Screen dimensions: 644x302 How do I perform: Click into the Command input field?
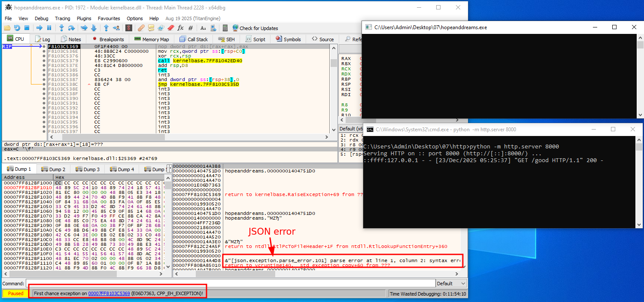click(230, 284)
